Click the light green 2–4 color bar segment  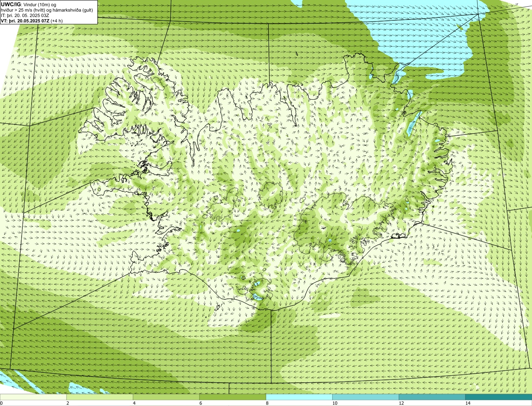tap(100, 397)
